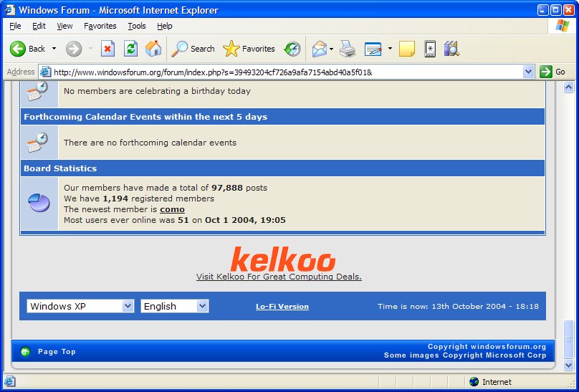Open the Help menu

tap(165, 26)
